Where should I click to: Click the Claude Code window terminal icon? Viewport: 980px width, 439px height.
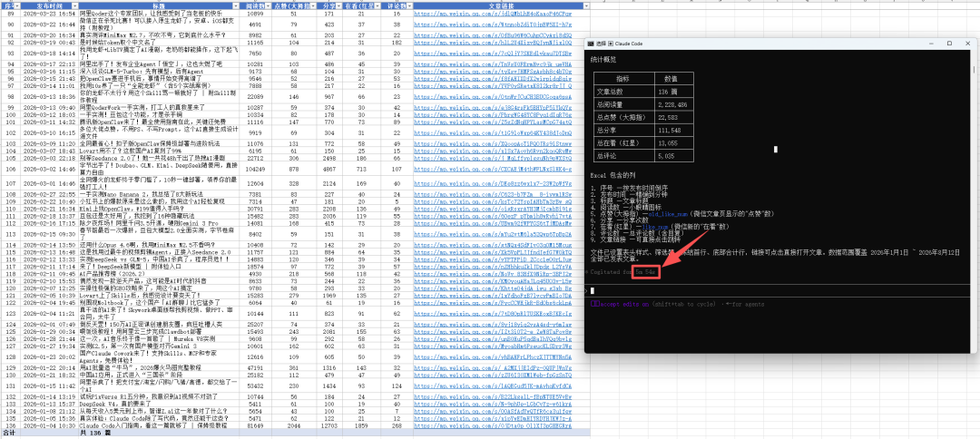591,44
